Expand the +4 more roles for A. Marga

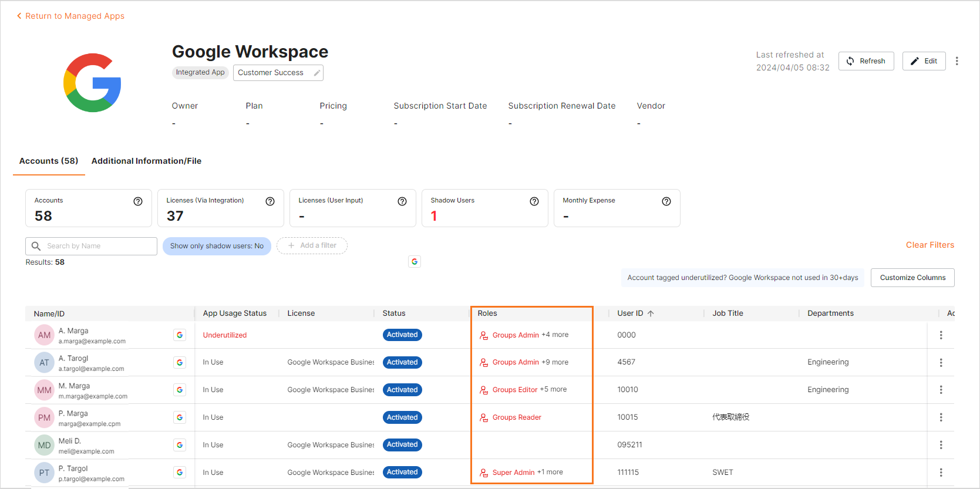(x=555, y=335)
